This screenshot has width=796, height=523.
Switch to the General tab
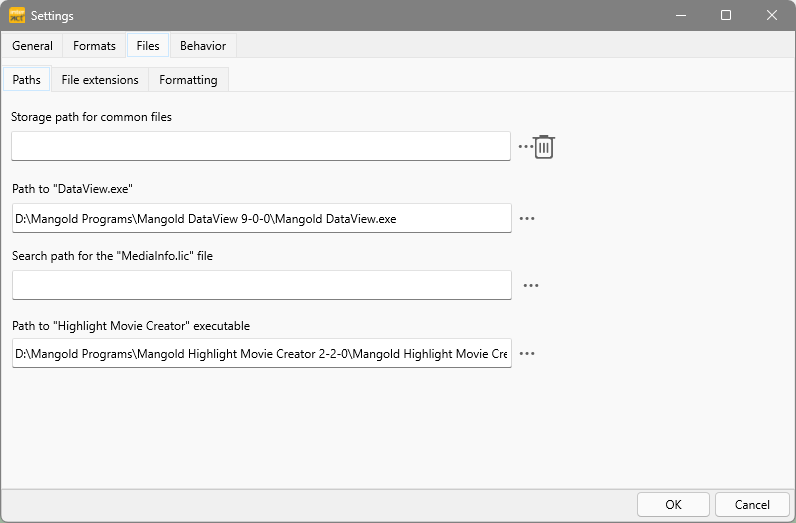pyautogui.click(x=32, y=46)
